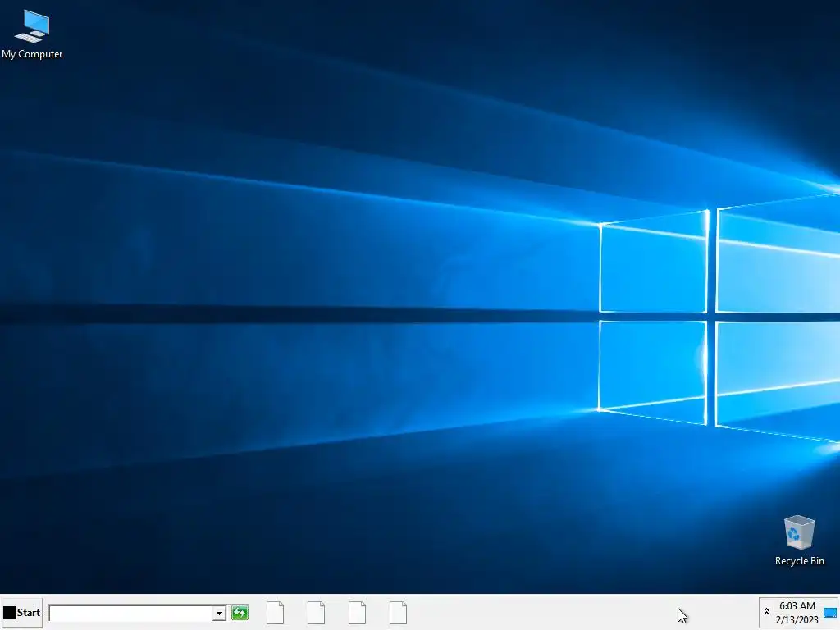Click the third blank page taskbar icon

pyautogui.click(x=358, y=612)
